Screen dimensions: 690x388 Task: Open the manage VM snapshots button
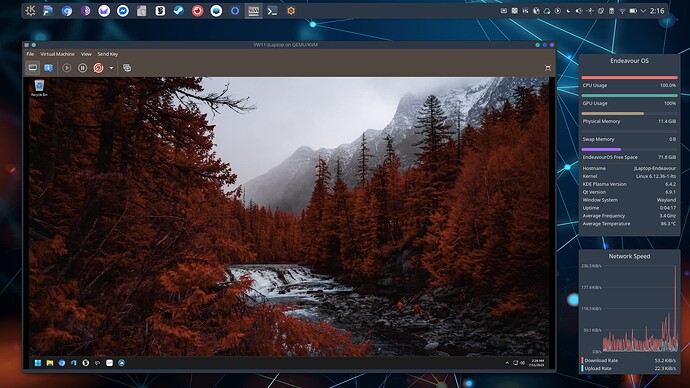[127, 68]
